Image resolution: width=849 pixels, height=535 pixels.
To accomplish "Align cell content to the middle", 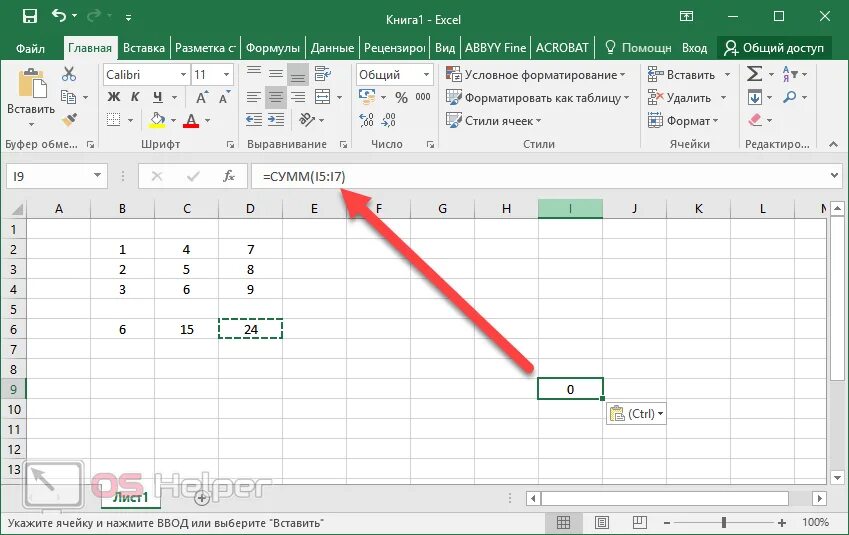I will pyautogui.click(x=276, y=74).
